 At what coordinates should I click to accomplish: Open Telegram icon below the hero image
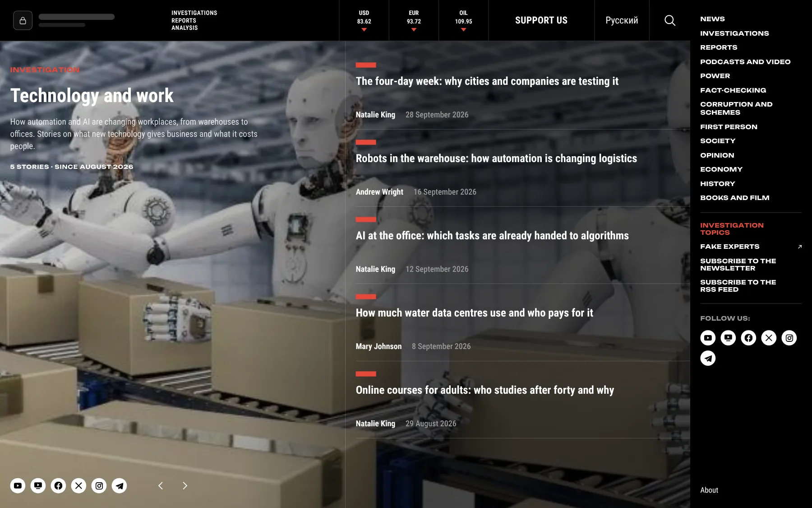[119, 486]
